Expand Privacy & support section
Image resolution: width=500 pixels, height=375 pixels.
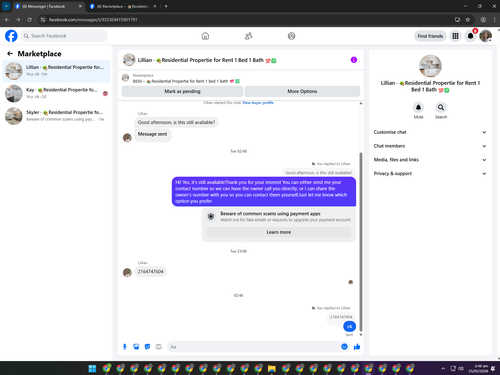click(429, 173)
